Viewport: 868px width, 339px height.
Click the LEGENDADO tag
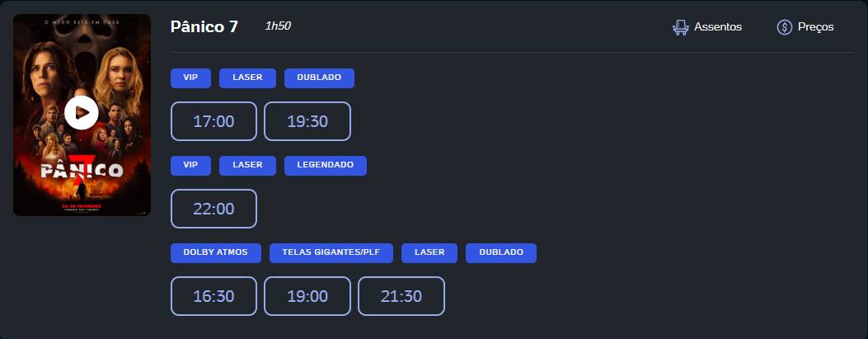click(x=325, y=165)
